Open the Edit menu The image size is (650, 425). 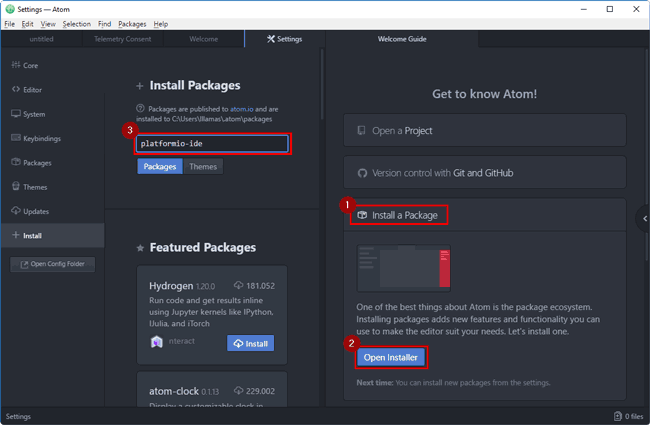27,24
